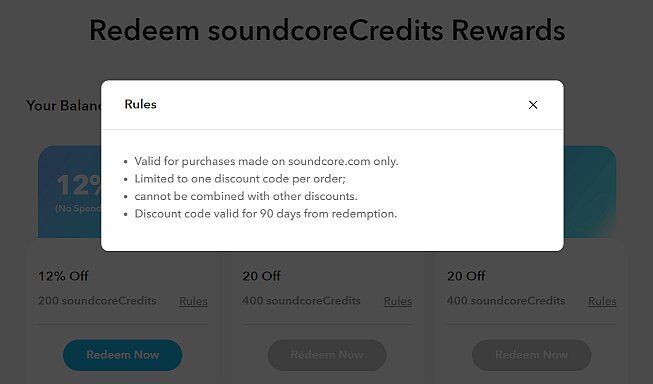Open Rules link on the rightmost 20 Off card

point(602,301)
